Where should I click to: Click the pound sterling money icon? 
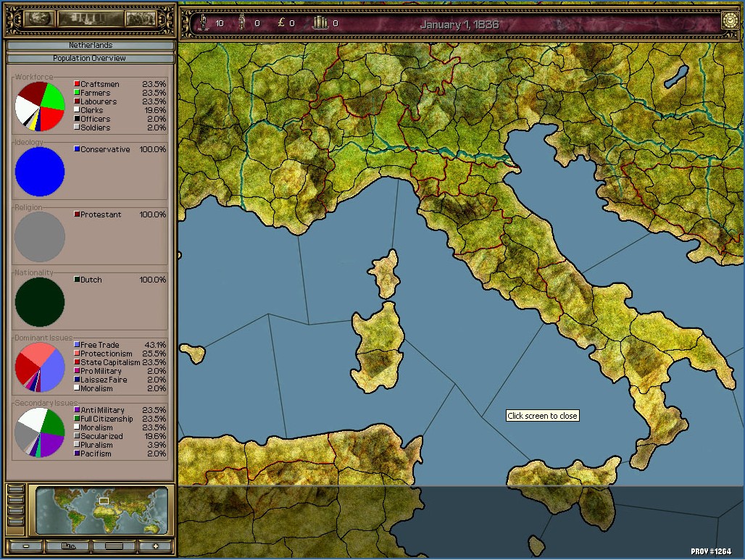tap(279, 23)
